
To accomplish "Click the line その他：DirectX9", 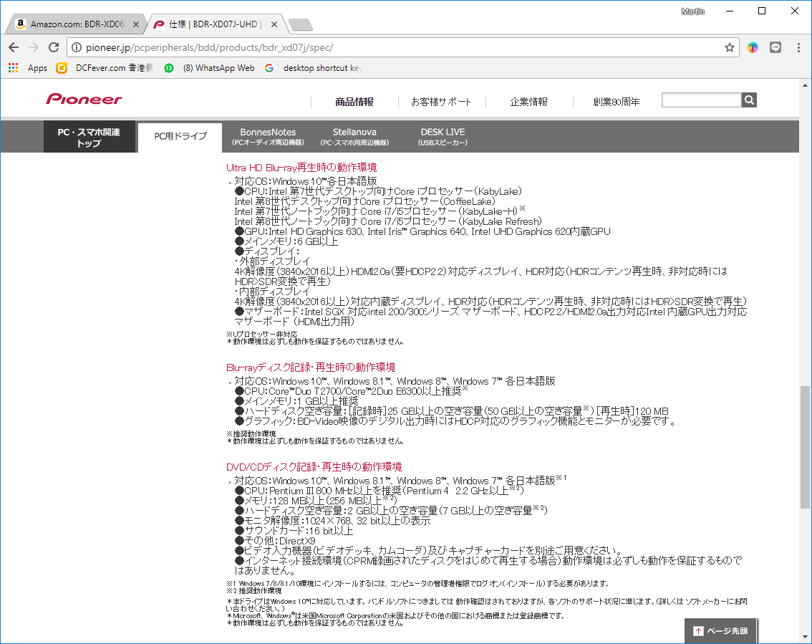I will coord(275,541).
